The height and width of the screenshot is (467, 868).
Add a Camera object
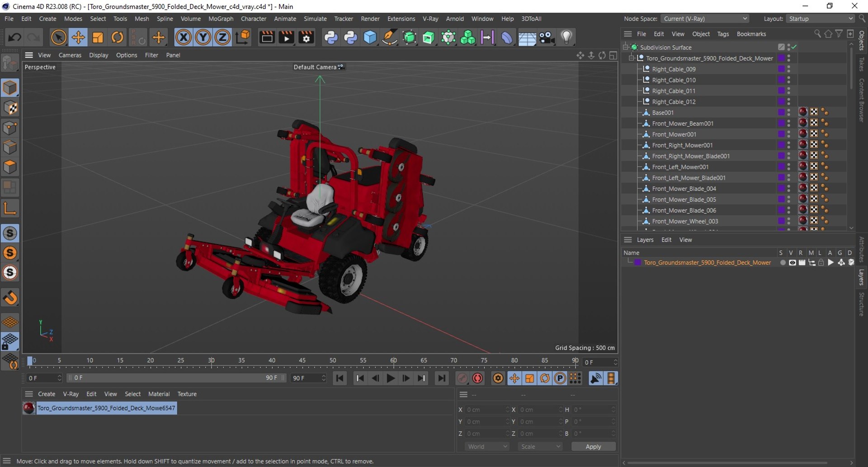click(x=547, y=37)
